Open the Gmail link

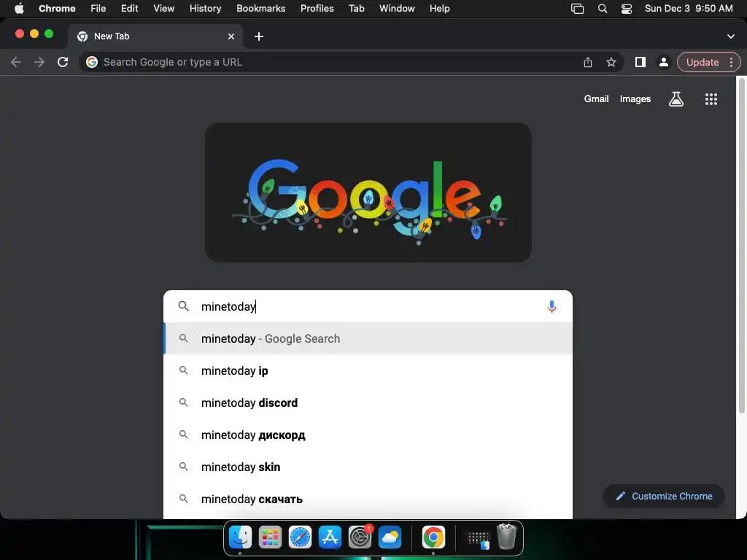click(x=596, y=98)
